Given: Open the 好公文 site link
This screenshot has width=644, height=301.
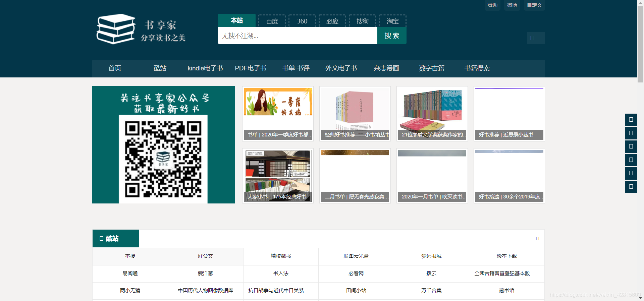Looking at the screenshot, I should click(205, 256).
